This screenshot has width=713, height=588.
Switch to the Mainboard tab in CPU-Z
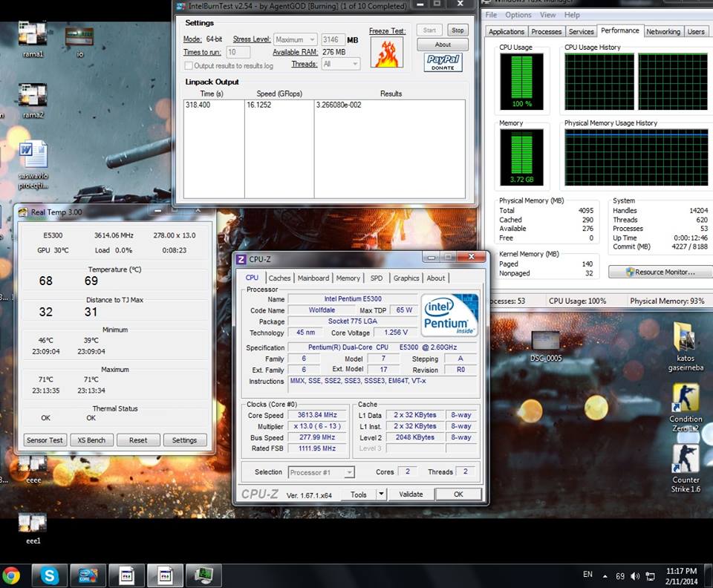[313, 278]
